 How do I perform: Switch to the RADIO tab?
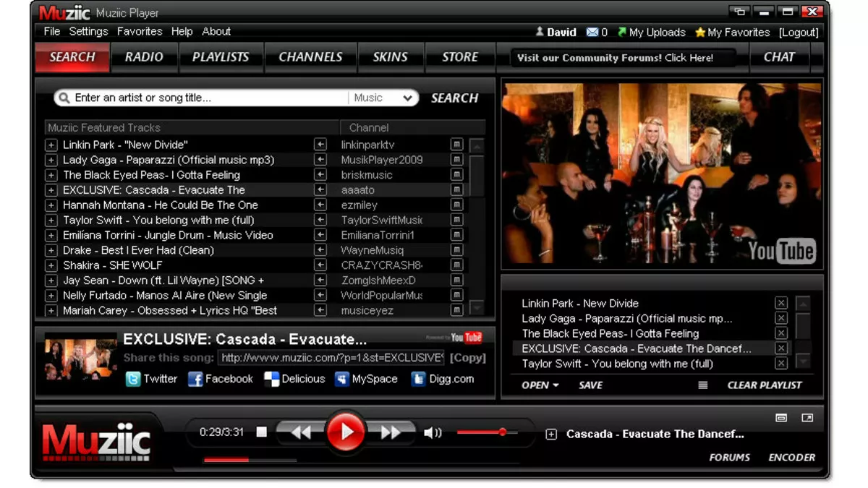(144, 57)
